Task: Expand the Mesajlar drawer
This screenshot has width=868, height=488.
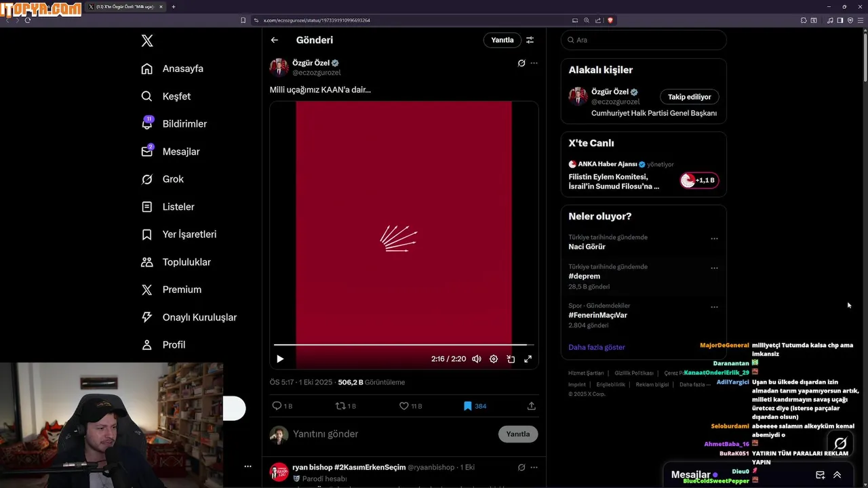Action: [x=837, y=475]
